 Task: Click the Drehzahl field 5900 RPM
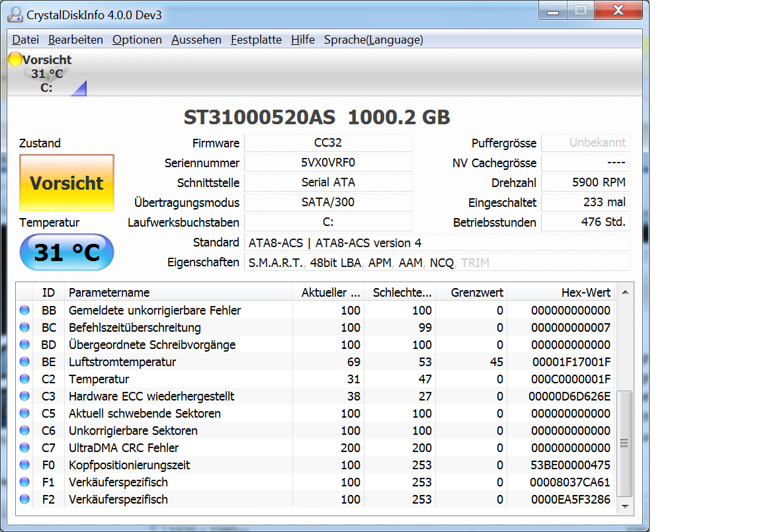pos(585,182)
